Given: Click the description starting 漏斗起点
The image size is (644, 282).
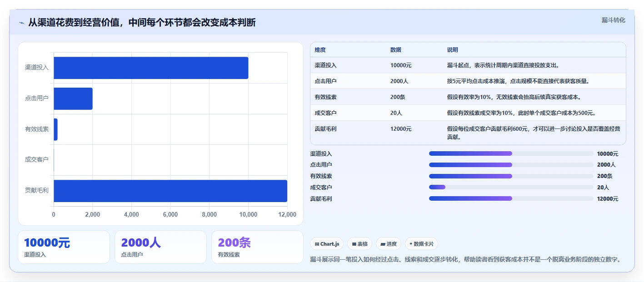Looking at the screenshot, I should [503, 65].
